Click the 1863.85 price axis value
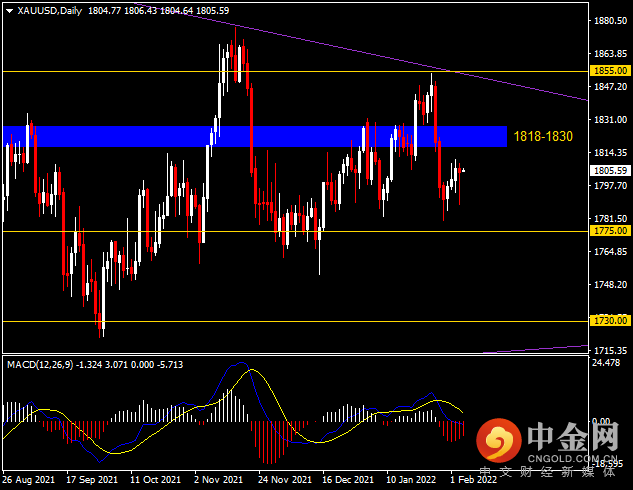This screenshot has width=633, height=490. click(610, 54)
